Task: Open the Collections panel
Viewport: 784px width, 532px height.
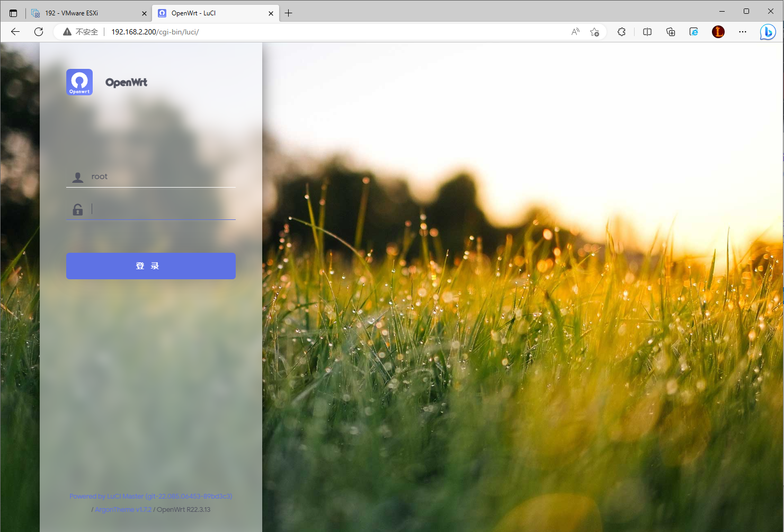Action: pos(671,32)
